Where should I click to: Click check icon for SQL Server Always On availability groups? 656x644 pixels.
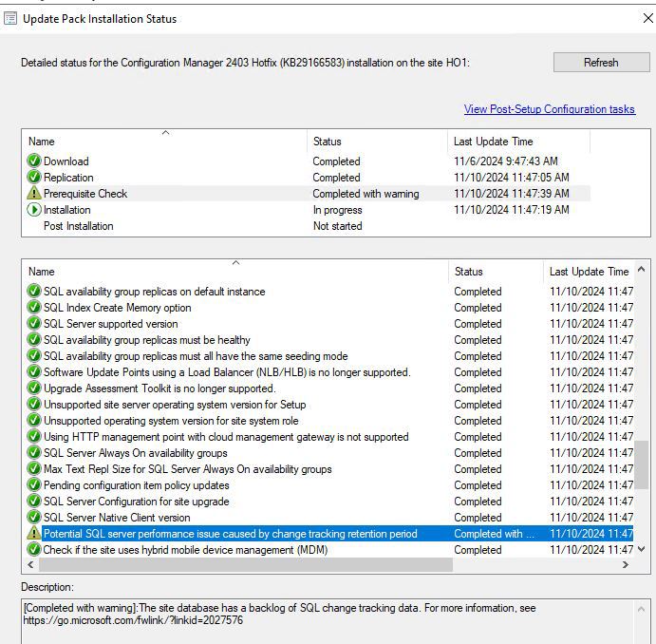[x=34, y=453]
